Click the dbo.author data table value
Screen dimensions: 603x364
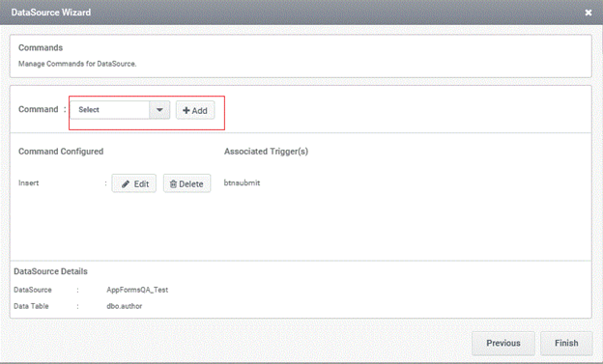[x=125, y=306]
